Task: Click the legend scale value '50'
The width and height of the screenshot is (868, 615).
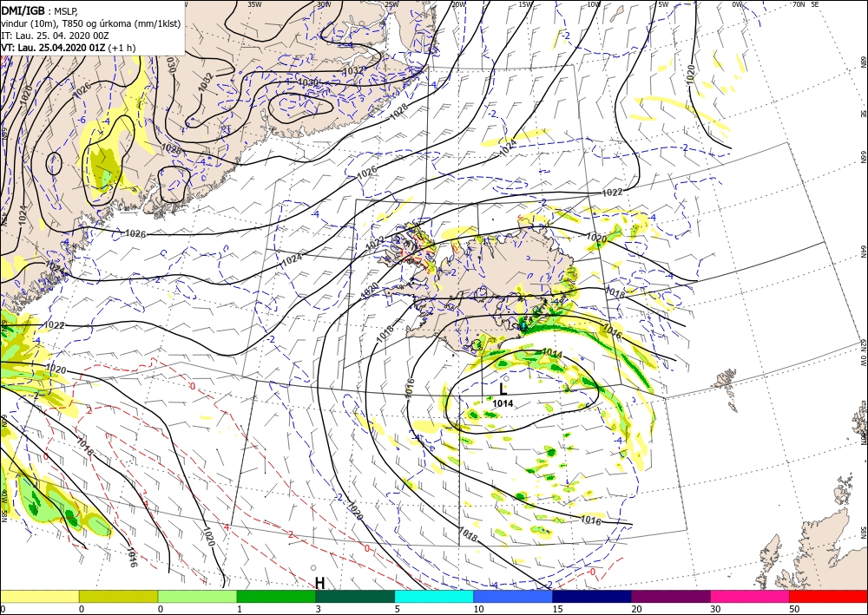Action: (x=794, y=609)
